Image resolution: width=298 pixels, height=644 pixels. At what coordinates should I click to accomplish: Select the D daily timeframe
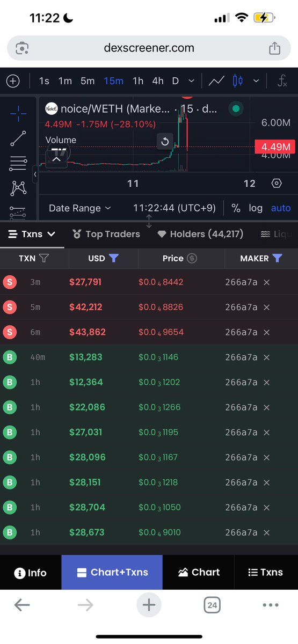[x=175, y=81]
